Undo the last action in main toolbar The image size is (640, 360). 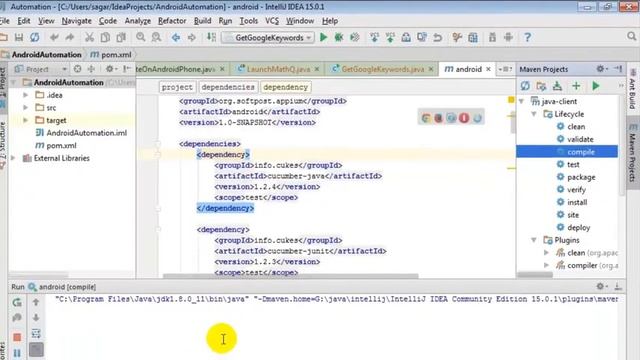pos(54,38)
